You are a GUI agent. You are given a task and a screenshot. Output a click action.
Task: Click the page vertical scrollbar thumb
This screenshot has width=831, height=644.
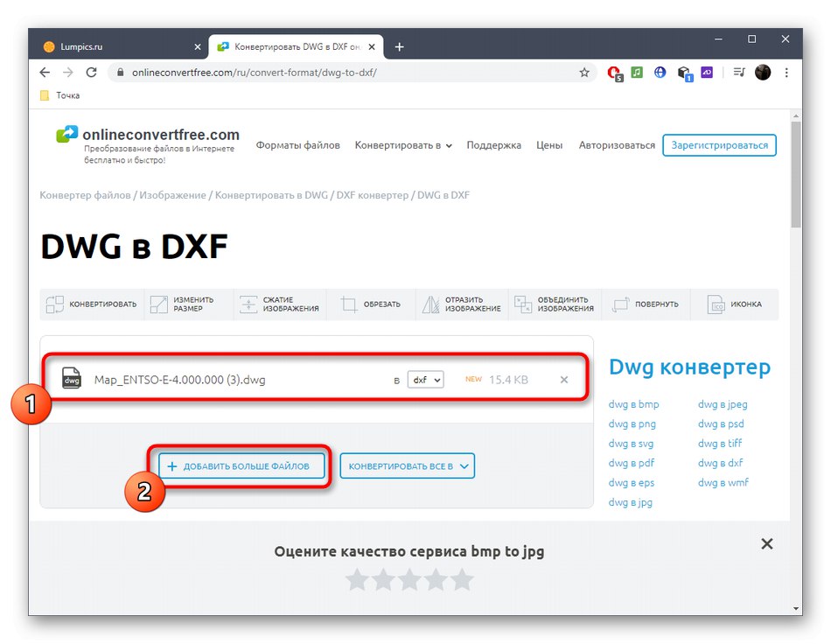coord(795,174)
